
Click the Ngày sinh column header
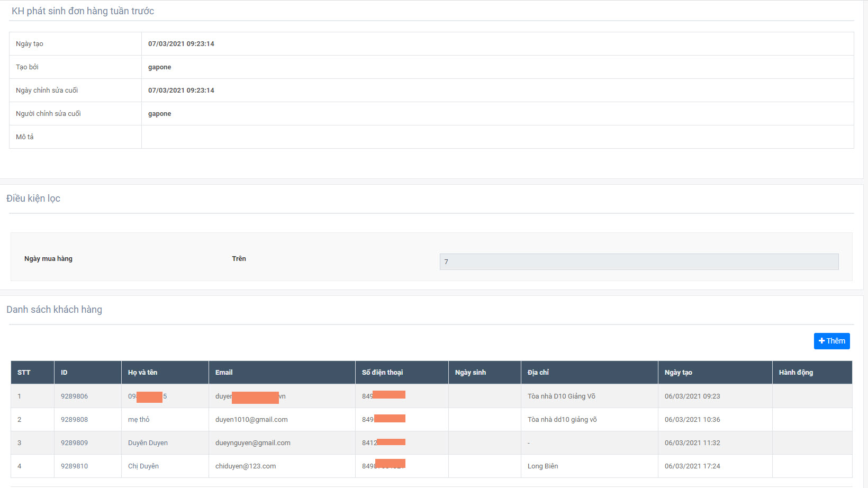470,373
